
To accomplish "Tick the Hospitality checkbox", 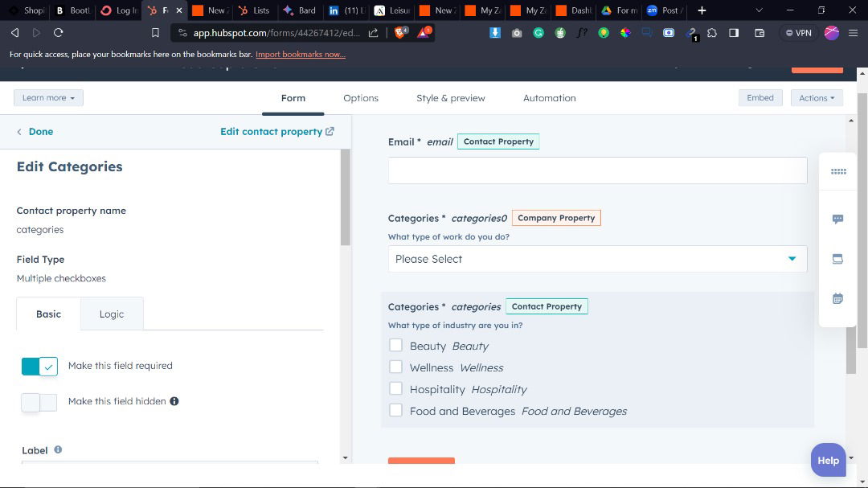I will (x=395, y=389).
